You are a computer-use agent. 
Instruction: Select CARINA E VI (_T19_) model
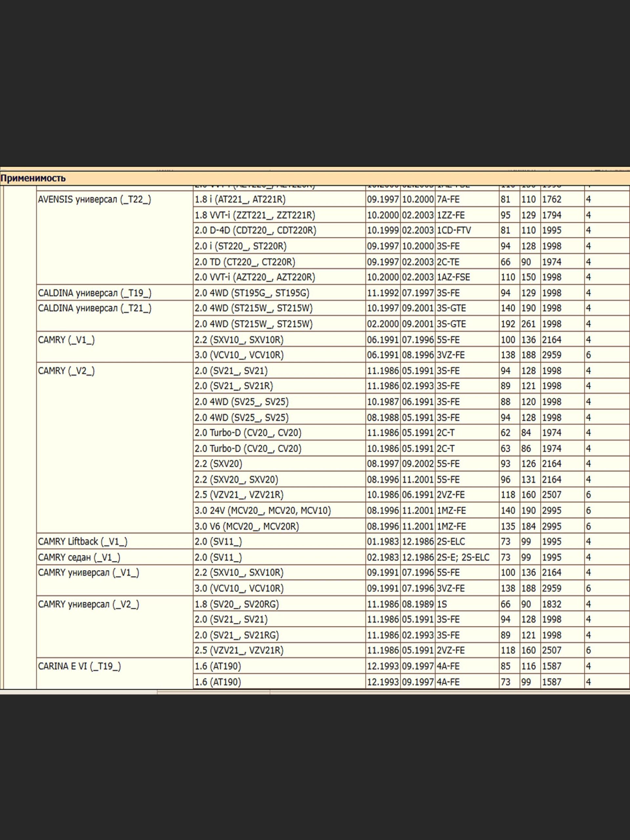tap(79, 666)
